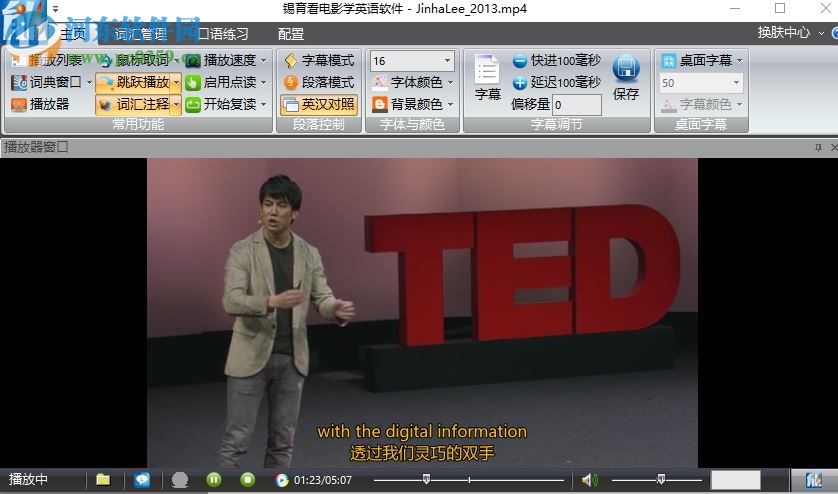
Task: Click the white box in the bottom bar
Action: [735, 480]
